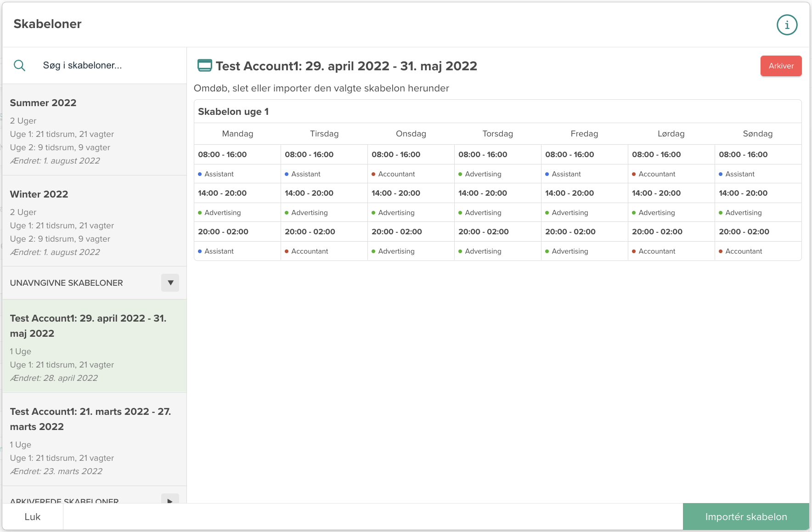
Task: Click Fredag 14:00 - 20:00 Advertising shift
Action: coord(570,213)
